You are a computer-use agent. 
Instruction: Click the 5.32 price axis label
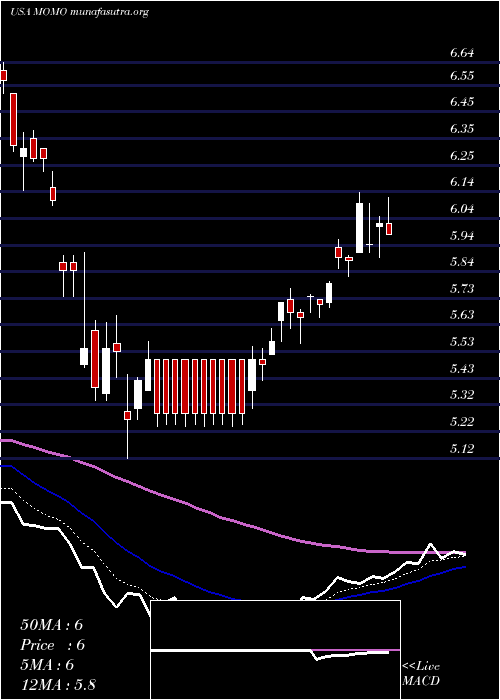click(x=462, y=395)
